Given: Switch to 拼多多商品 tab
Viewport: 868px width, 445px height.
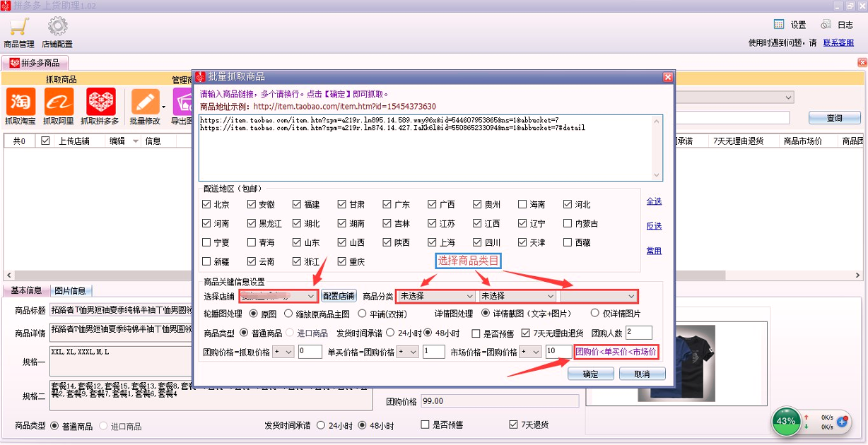Looking at the screenshot, I should click(35, 62).
